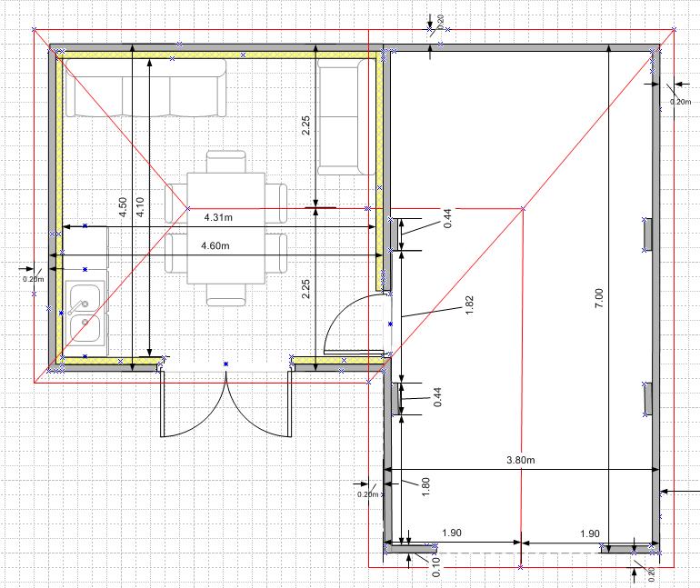
Task: Click the 4.50 vertical dimension label
Action: tap(124, 206)
